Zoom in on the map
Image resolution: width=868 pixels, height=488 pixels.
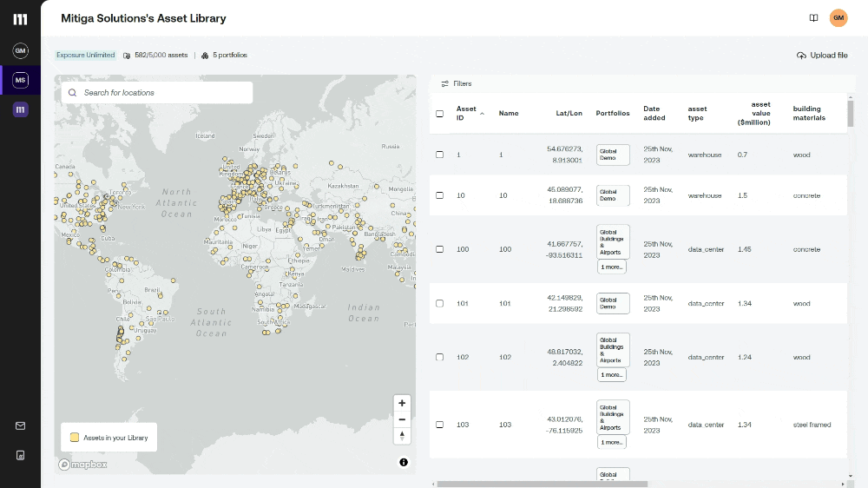click(x=402, y=403)
